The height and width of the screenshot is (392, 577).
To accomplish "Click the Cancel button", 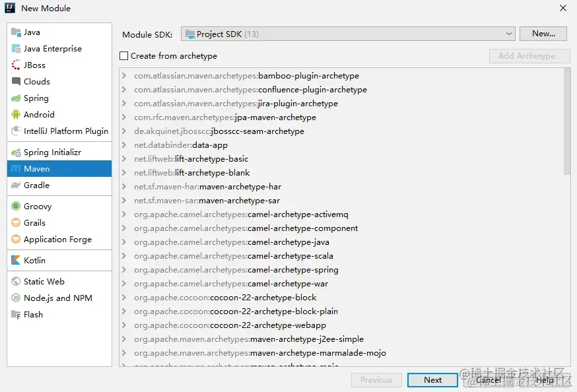I will coord(489,380).
